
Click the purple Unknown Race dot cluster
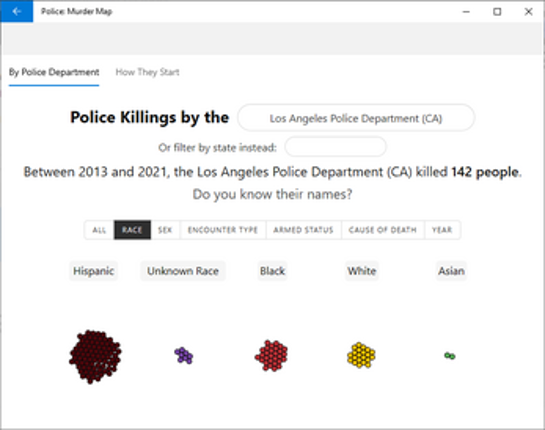pyautogui.click(x=184, y=355)
